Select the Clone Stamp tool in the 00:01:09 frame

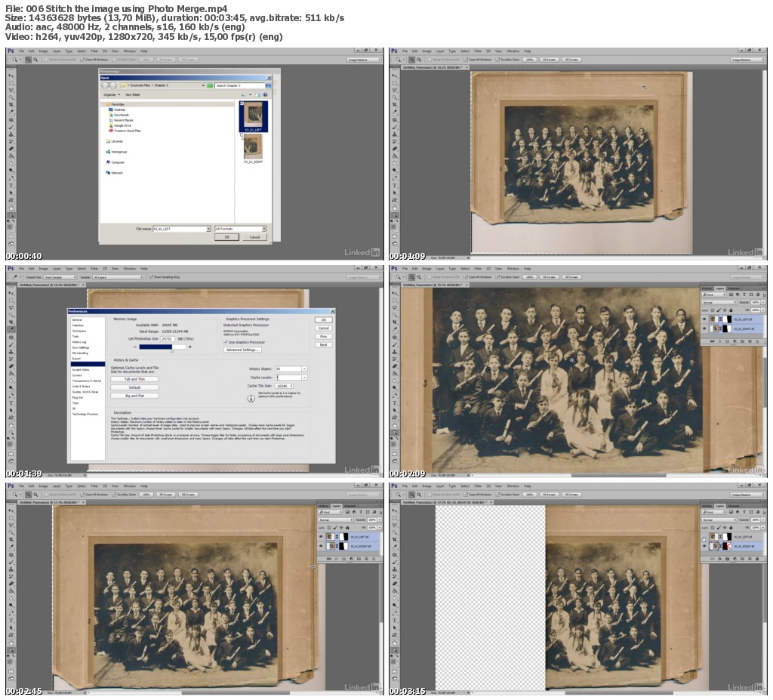(x=394, y=134)
